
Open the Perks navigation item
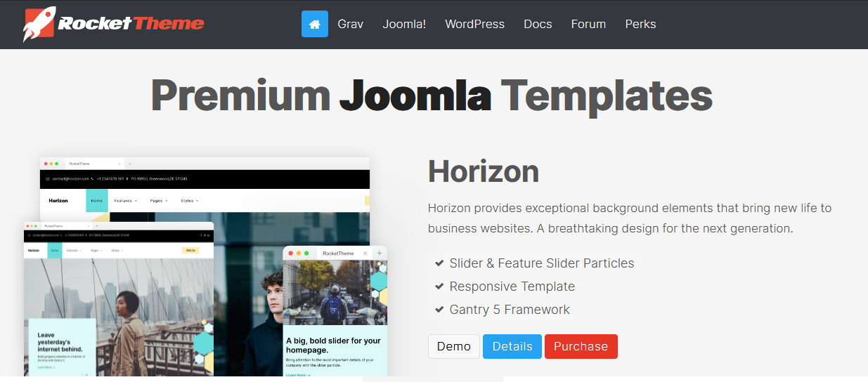coord(640,24)
